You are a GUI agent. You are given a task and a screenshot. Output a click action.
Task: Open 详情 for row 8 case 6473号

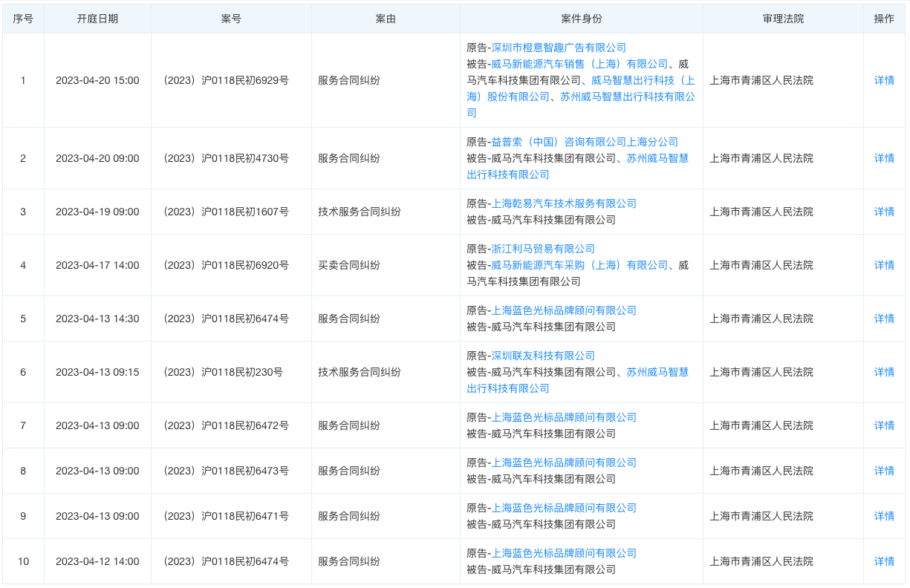pos(884,471)
